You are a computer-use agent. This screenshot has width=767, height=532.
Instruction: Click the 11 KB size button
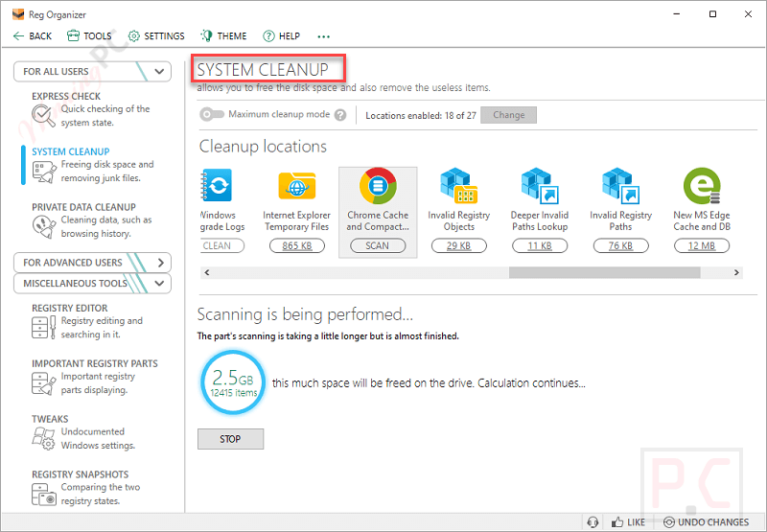pyautogui.click(x=540, y=246)
